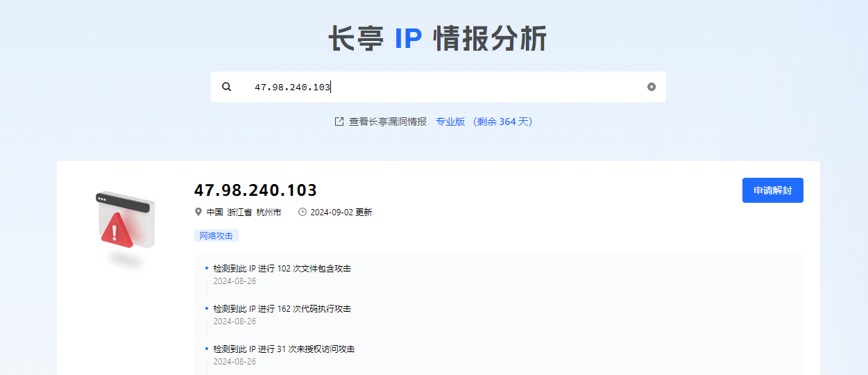Viewport: 868px width, 375px height.
Task: Click the date under 未授权访问攻击 entry
Action: pyautogui.click(x=235, y=362)
